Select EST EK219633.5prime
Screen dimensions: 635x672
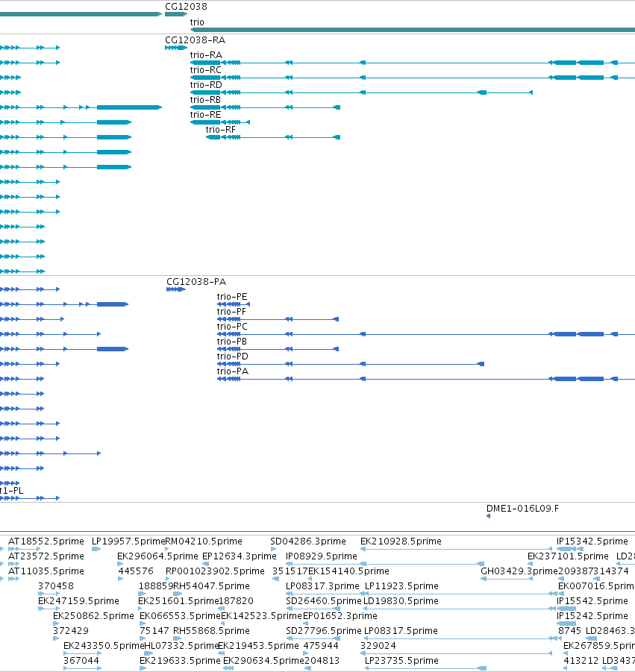[180, 660]
